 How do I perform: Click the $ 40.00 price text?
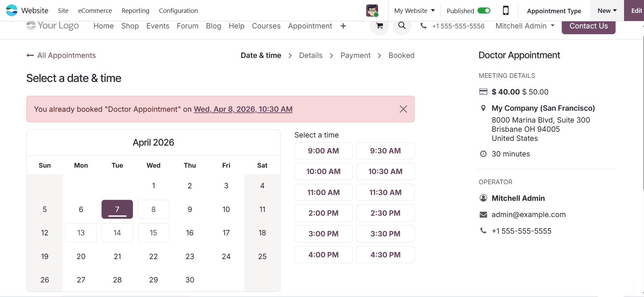point(506,92)
